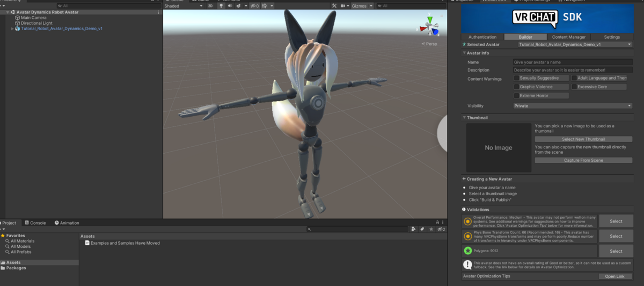This screenshot has width=644, height=286.
Task: Click the scene camera settings icon
Action: (342, 6)
